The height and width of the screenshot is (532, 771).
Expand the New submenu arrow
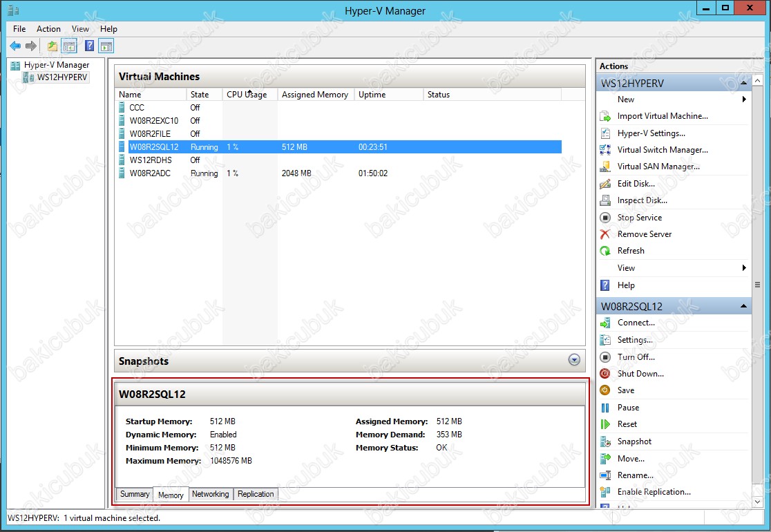[744, 99]
